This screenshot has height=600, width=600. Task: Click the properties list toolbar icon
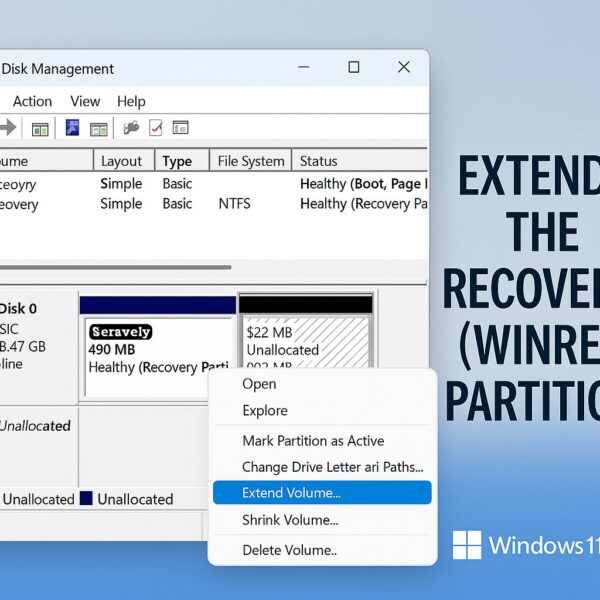coord(181,127)
